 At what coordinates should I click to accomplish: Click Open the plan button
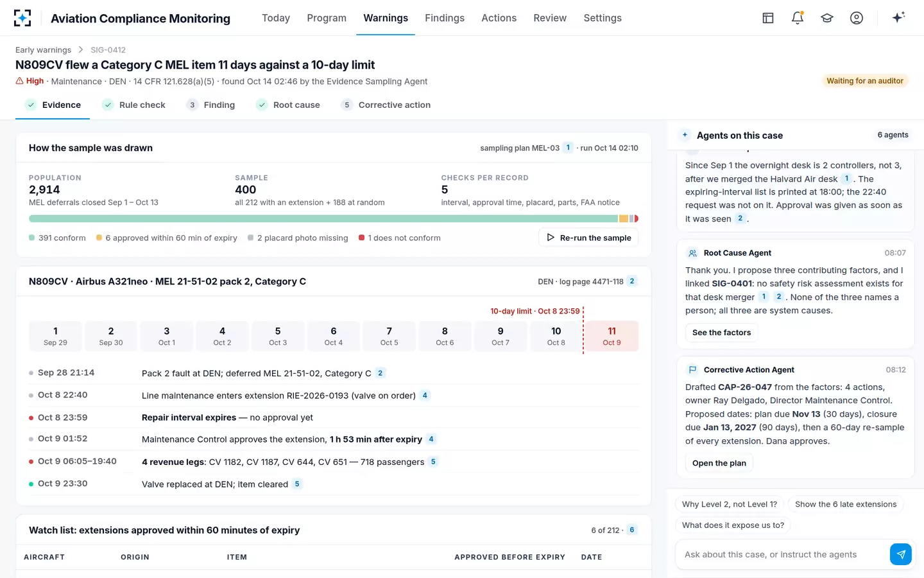719,463
